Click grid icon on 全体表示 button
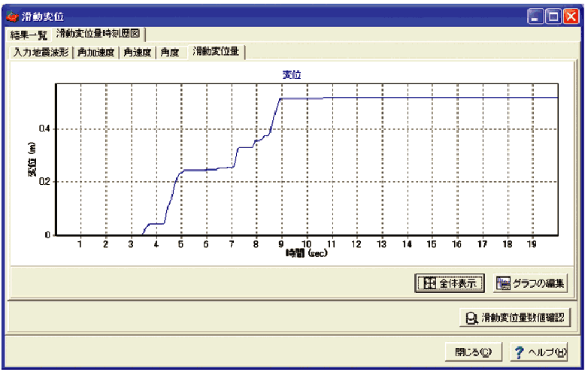This screenshot has height=375, width=588. [430, 283]
